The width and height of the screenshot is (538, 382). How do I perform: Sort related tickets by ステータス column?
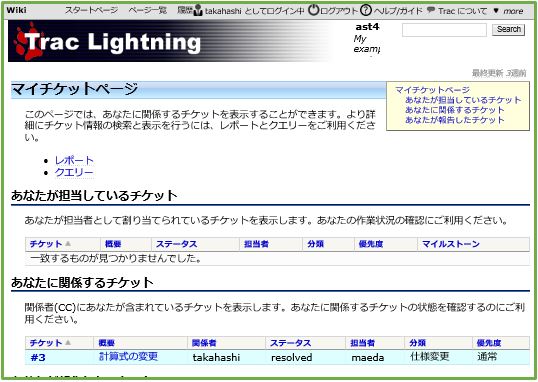click(290, 343)
